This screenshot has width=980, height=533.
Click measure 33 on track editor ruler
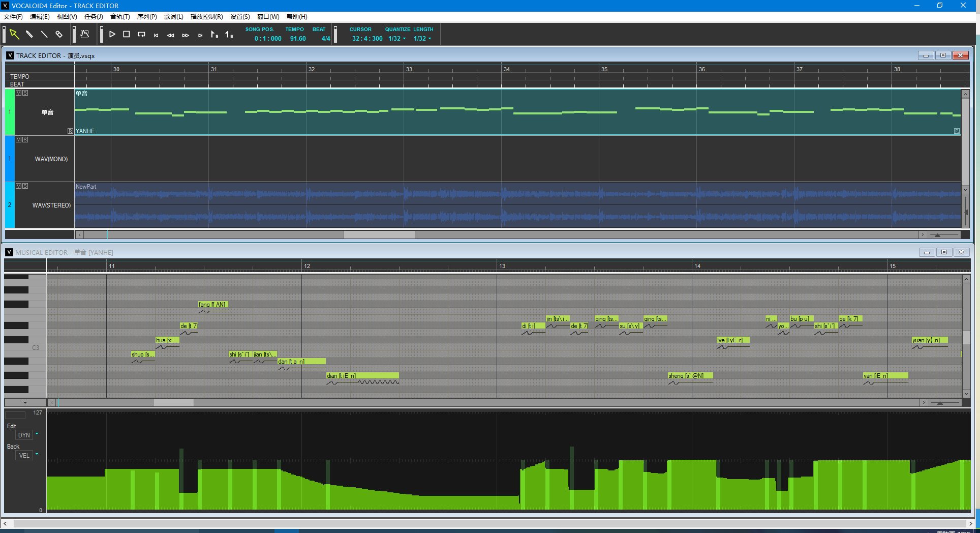coord(409,69)
